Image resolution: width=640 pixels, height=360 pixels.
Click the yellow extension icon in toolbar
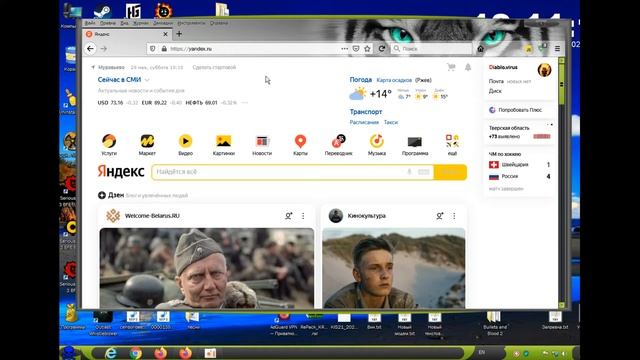point(529,49)
